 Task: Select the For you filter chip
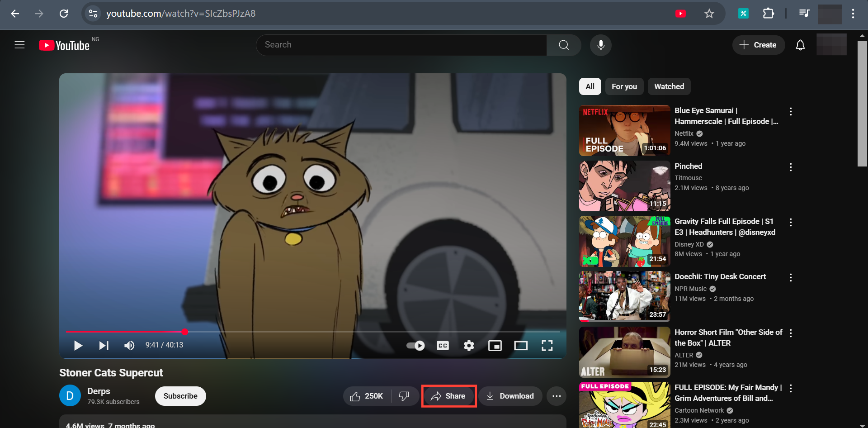point(624,86)
